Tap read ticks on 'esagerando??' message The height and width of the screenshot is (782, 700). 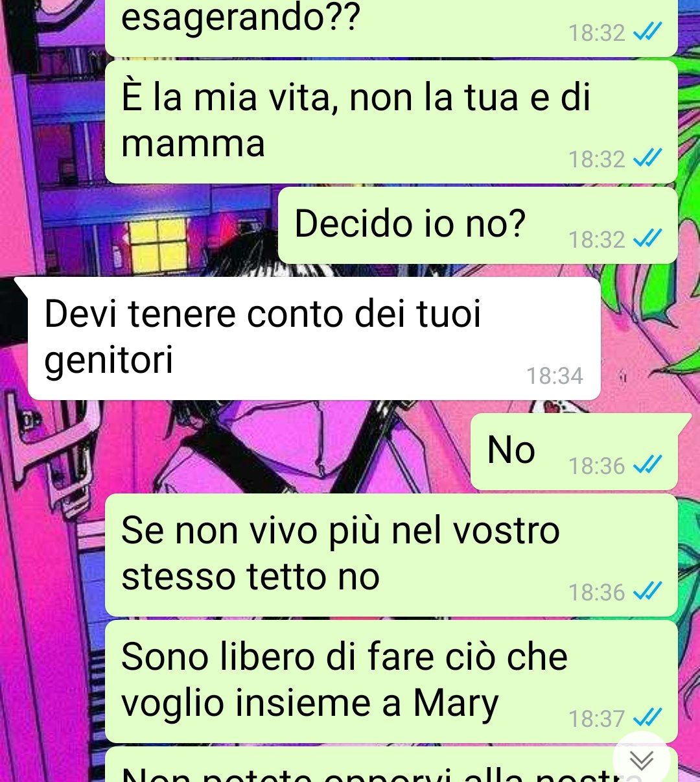[647, 32]
